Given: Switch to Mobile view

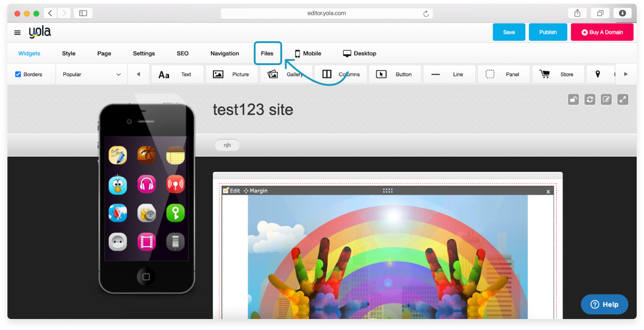Looking at the screenshot, I should click(308, 54).
